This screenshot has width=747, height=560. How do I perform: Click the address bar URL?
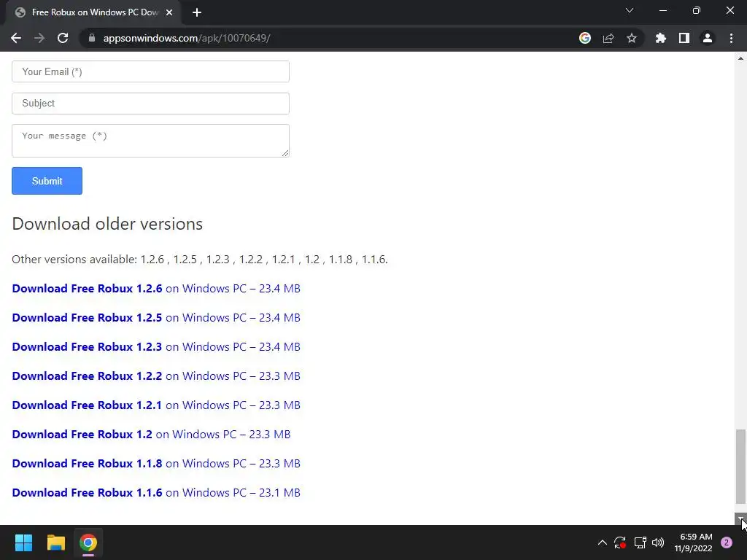(x=186, y=38)
